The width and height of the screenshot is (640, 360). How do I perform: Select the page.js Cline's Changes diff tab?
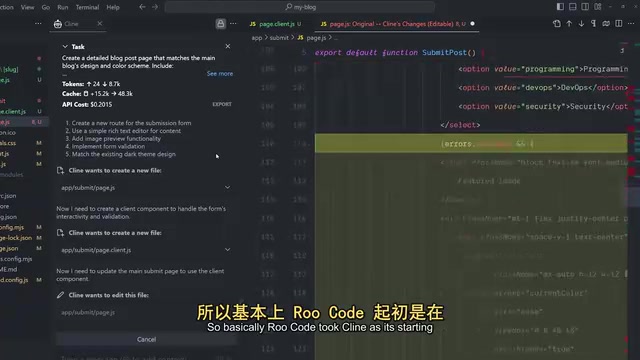click(x=391, y=24)
